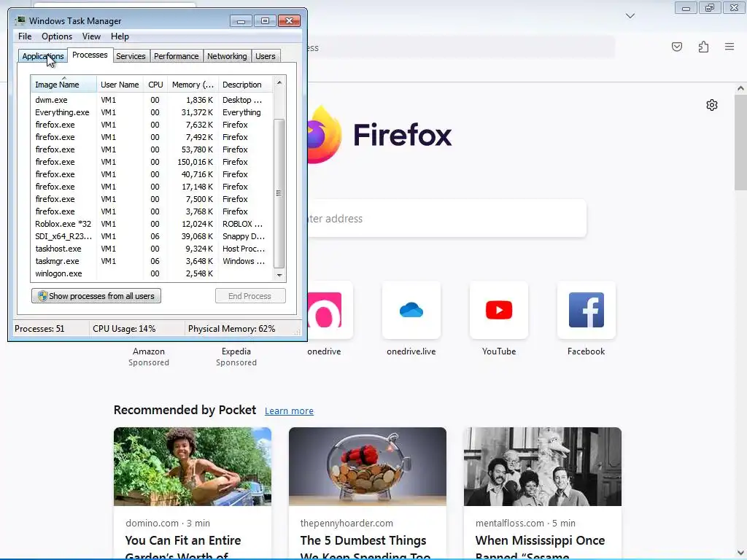Open Options menu in Task Manager
Screen dimensions: 747x560
click(57, 36)
